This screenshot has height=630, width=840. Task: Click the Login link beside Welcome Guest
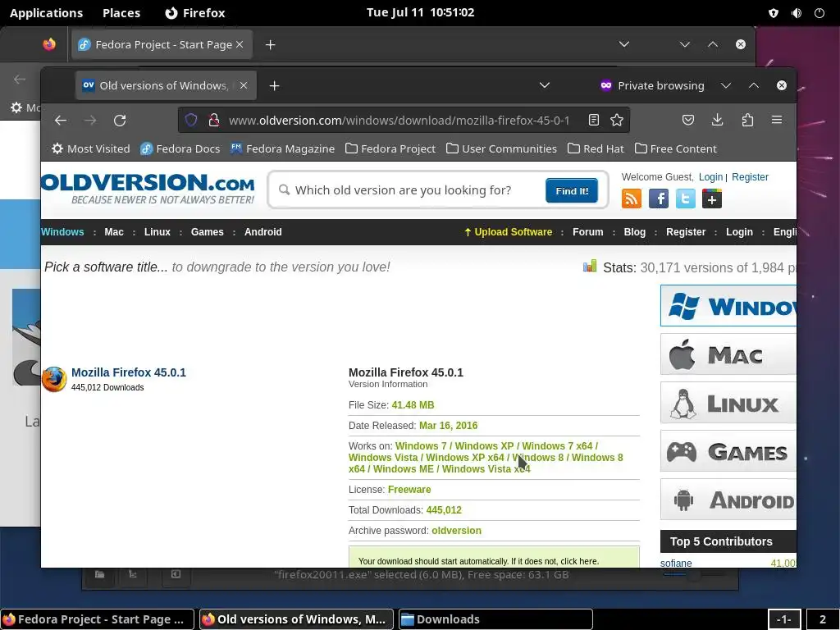click(711, 177)
